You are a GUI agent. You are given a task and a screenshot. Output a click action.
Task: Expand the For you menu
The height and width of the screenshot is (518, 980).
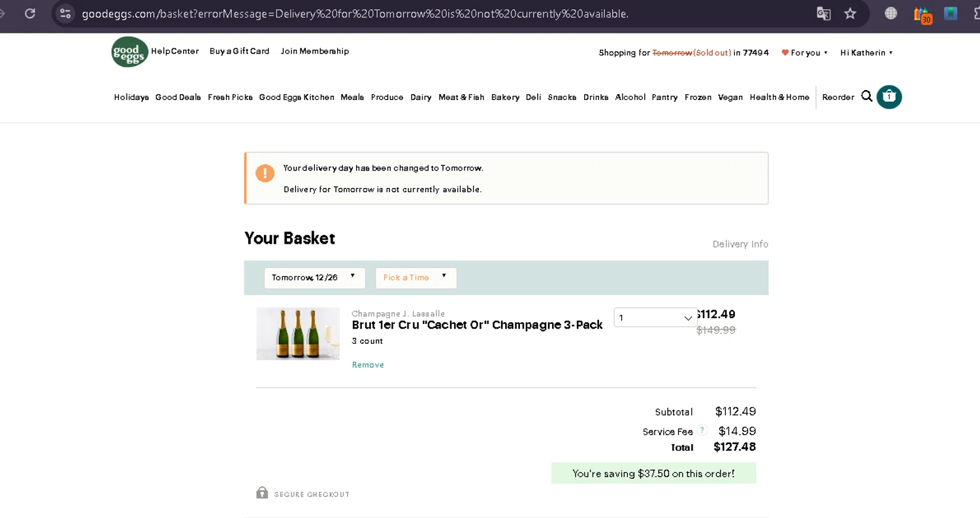coord(809,53)
